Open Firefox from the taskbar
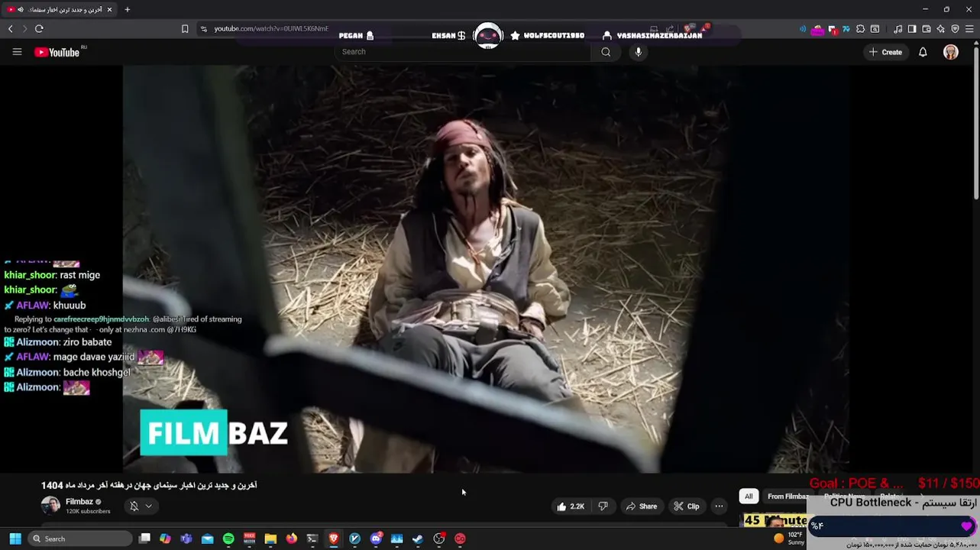 (292, 539)
